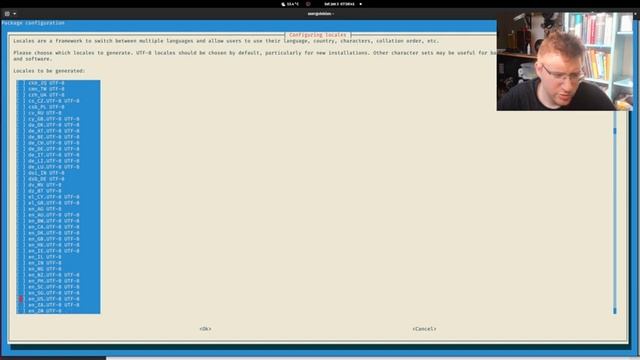Viewport: 640px width, 360px height.
Task: Click the locale list scrollbar thumb
Action: 615,131
